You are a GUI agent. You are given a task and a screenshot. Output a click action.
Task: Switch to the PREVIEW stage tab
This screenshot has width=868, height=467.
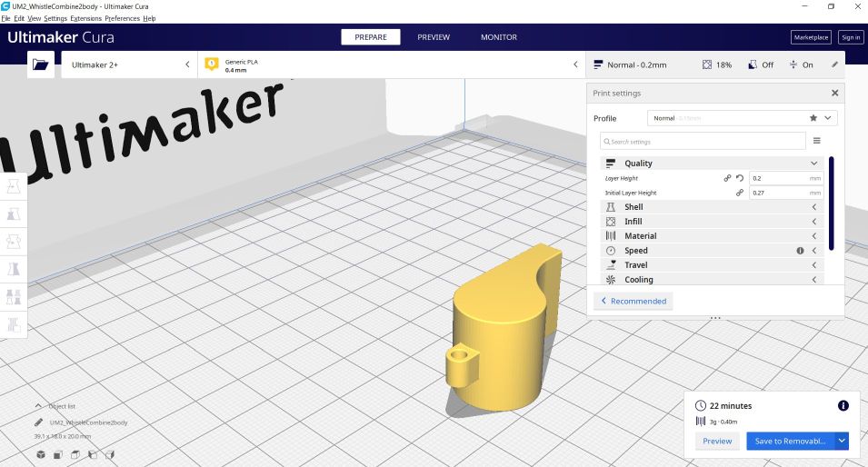tap(434, 37)
